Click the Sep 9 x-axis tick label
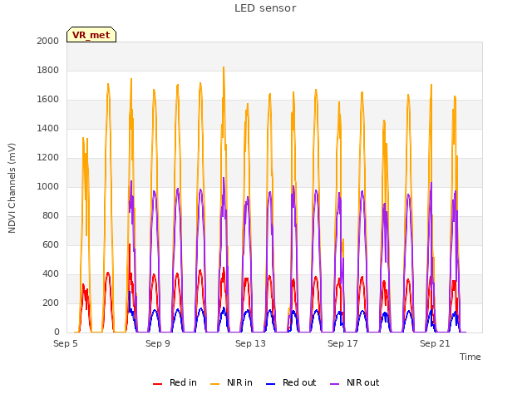The width and height of the screenshot is (532, 399). click(x=158, y=343)
